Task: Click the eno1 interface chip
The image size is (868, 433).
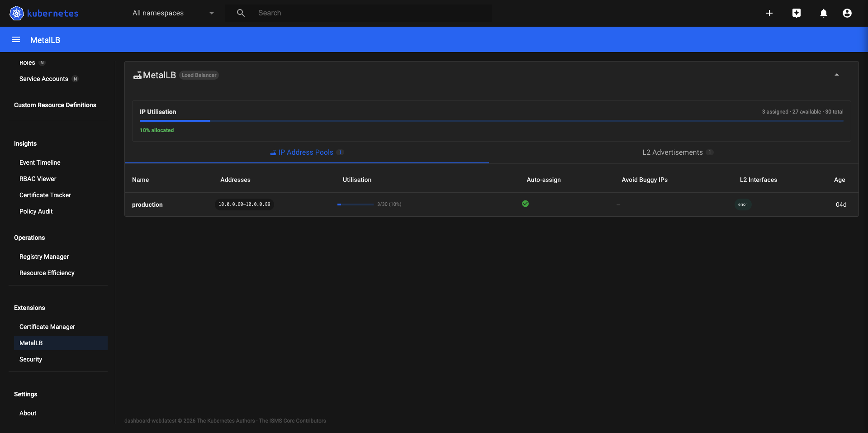Action: tap(743, 205)
